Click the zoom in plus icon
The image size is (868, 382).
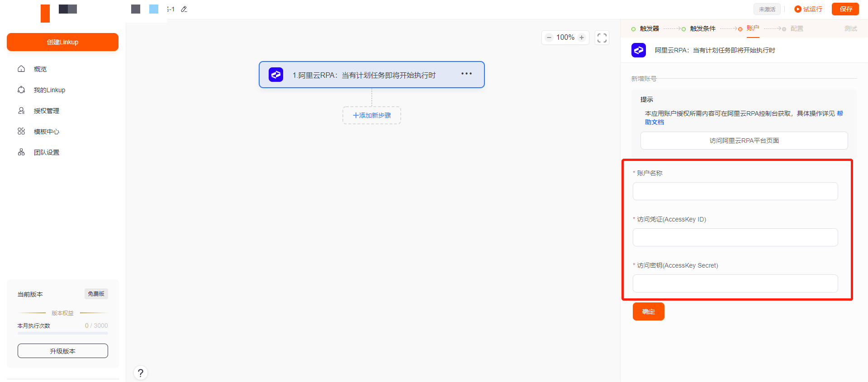[582, 38]
